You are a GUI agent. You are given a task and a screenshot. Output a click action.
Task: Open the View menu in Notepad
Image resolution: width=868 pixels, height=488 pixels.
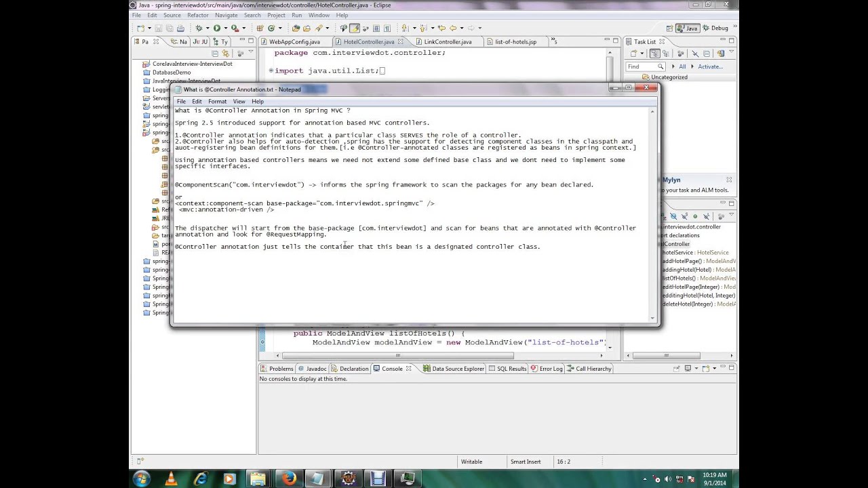tap(239, 102)
